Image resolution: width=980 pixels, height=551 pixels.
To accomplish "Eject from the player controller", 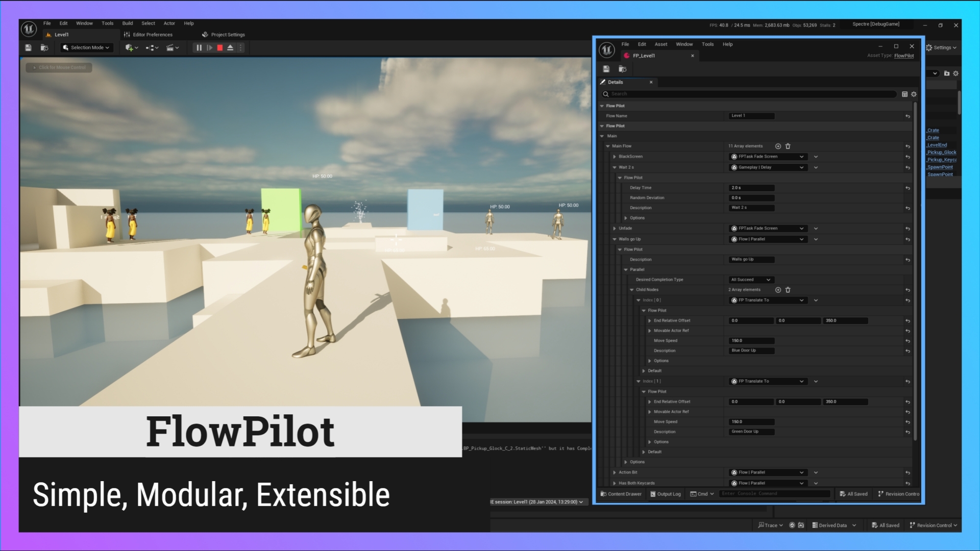I will pos(230,47).
